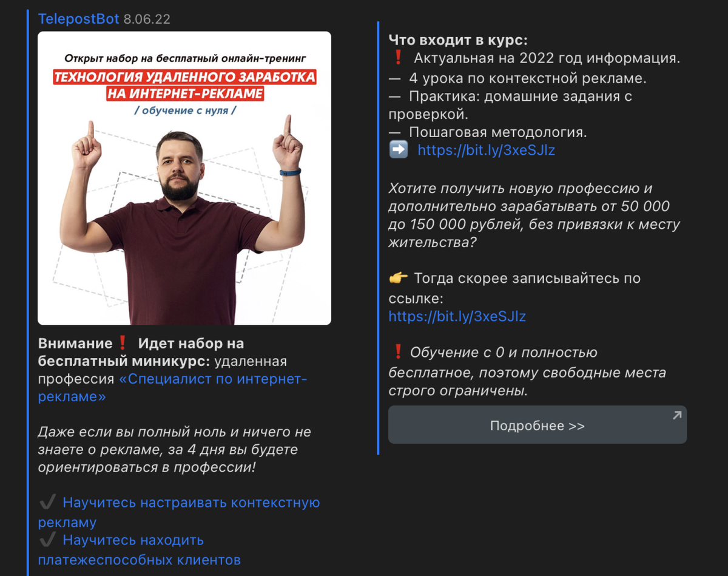Click the "Что входит в курс:" heading
Image resolution: width=728 pixels, height=576 pixels.
[458, 41]
